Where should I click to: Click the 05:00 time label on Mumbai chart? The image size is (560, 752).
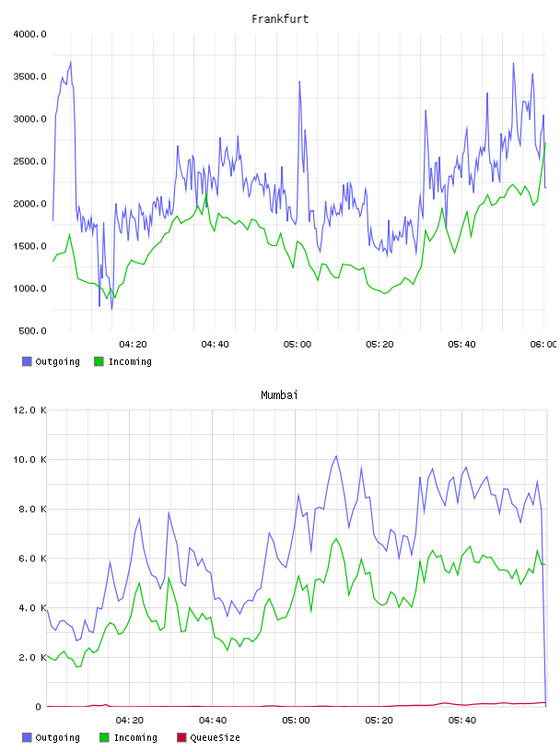[x=296, y=721]
